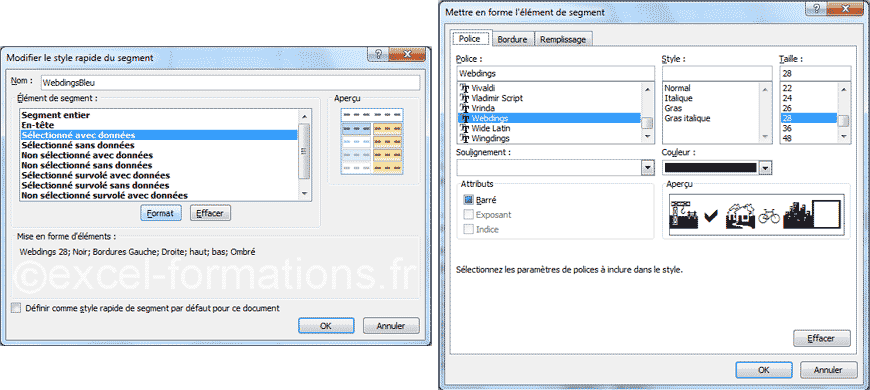This screenshot has height=390, width=870.
Task: Click the black Couleur swatch
Action: (x=710, y=167)
